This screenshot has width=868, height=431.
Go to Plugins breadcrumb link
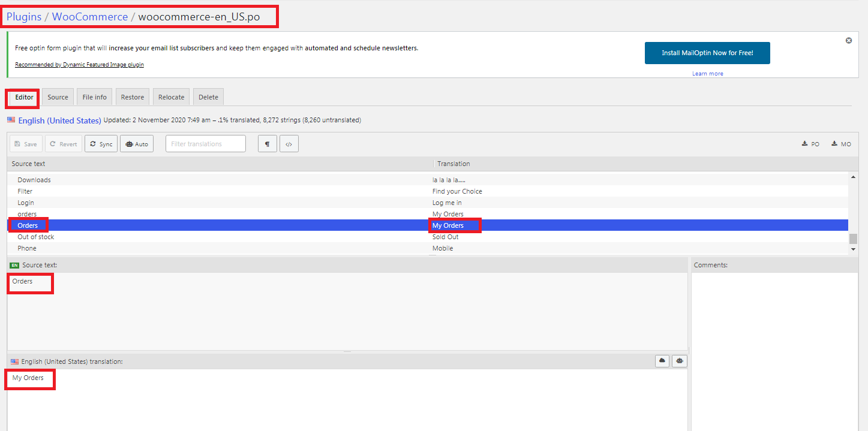click(24, 17)
